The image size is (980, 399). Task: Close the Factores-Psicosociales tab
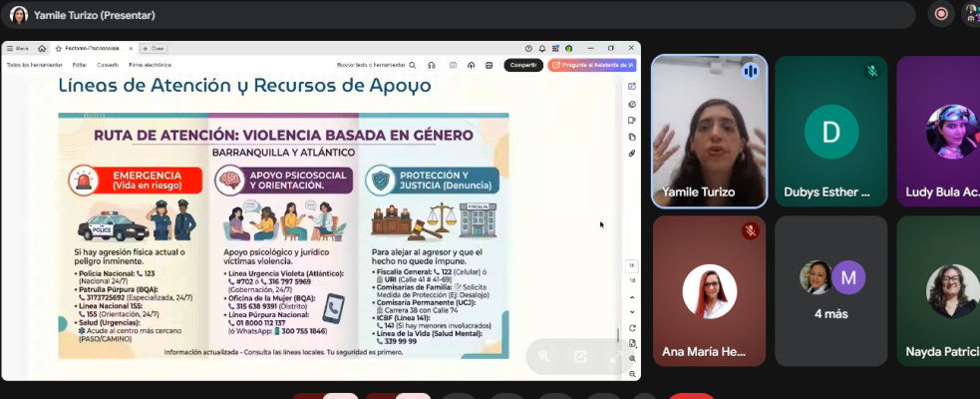click(132, 48)
